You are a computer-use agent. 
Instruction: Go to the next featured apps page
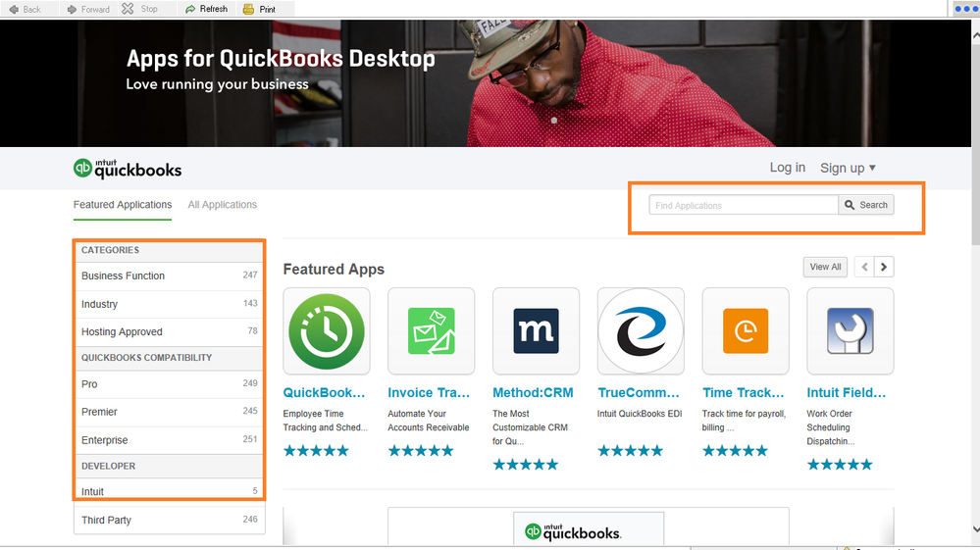[884, 267]
